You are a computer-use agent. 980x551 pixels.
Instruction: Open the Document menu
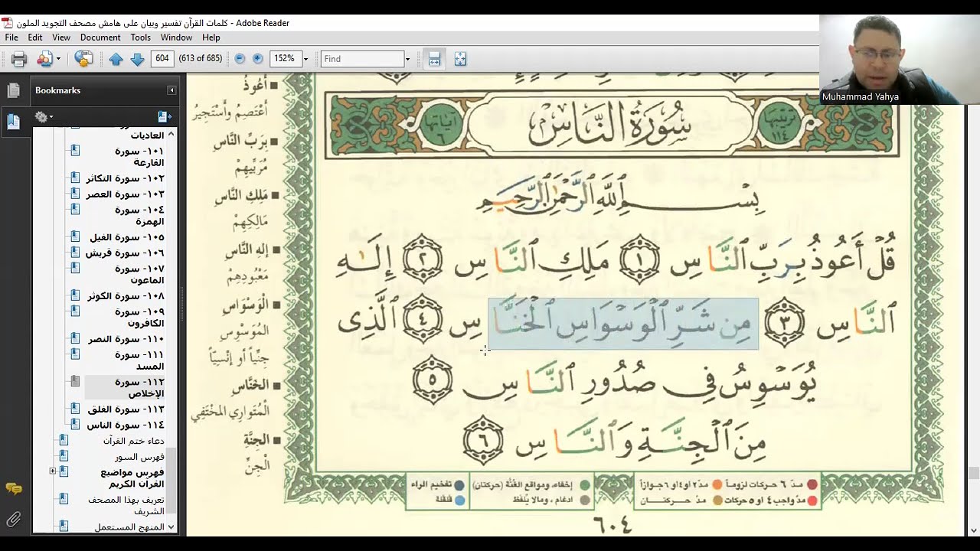pyautogui.click(x=100, y=37)
